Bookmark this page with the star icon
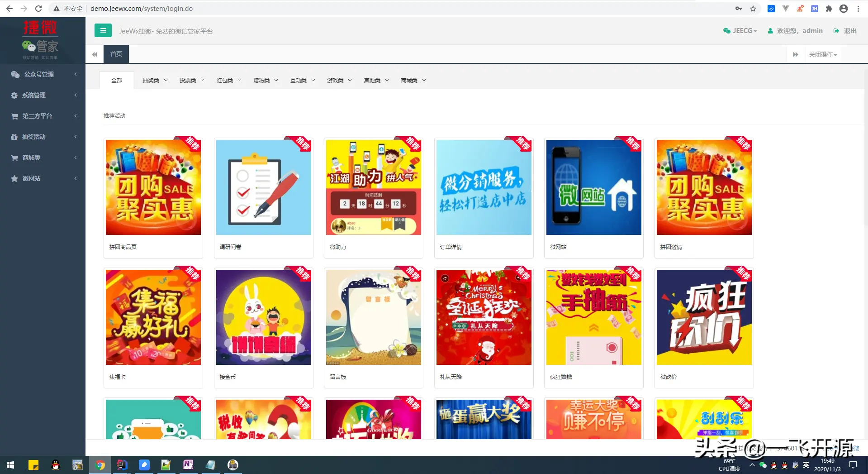 click(x=753, y=9)
